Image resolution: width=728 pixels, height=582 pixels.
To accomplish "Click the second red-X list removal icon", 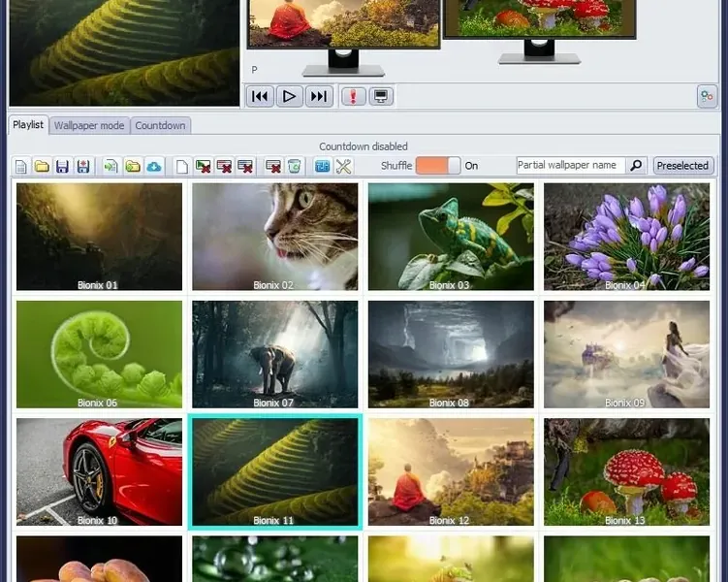I will (x=245, y=166).
